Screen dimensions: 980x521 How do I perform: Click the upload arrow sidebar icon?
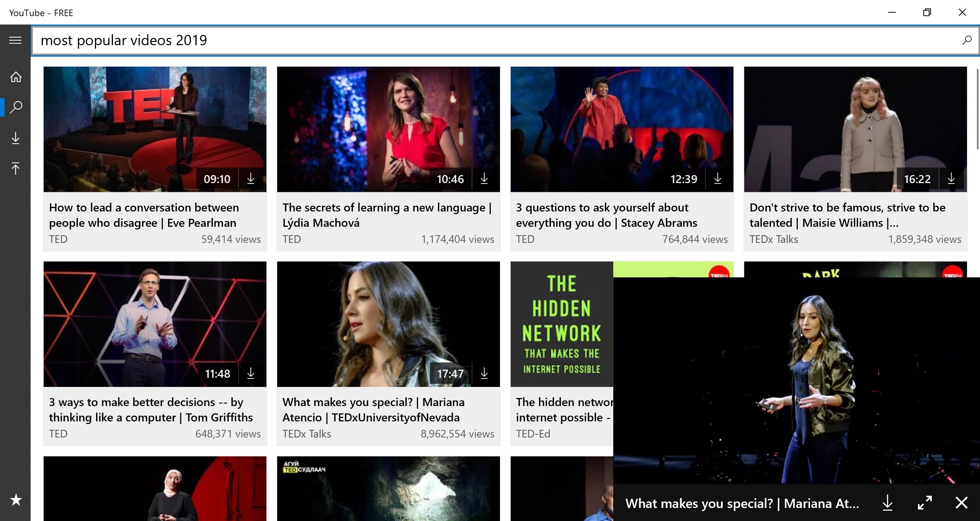(x=16, y=168)
